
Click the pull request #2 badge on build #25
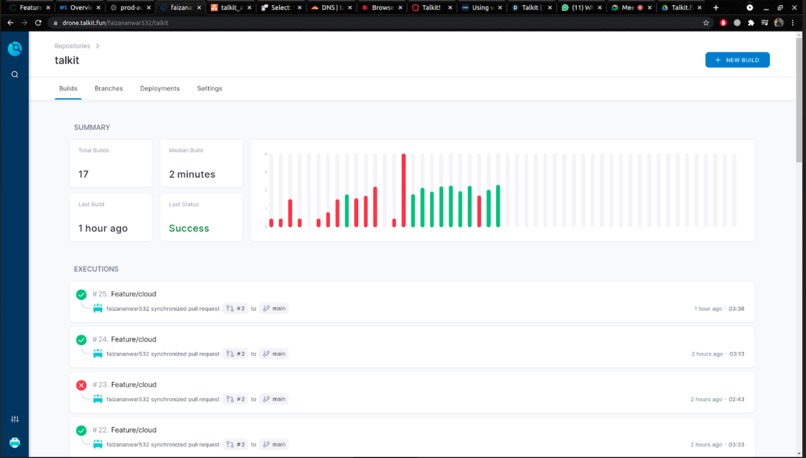pos(235,308)
